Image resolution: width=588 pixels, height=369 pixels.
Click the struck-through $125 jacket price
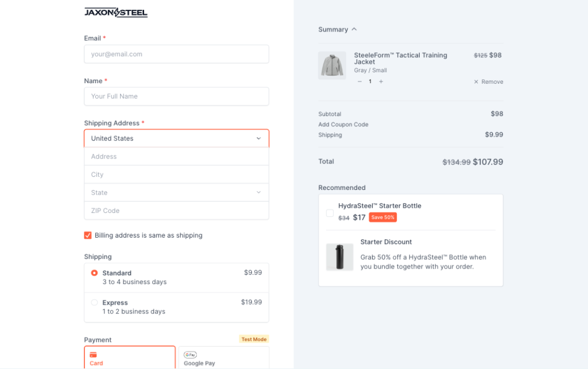pos(481,56)
